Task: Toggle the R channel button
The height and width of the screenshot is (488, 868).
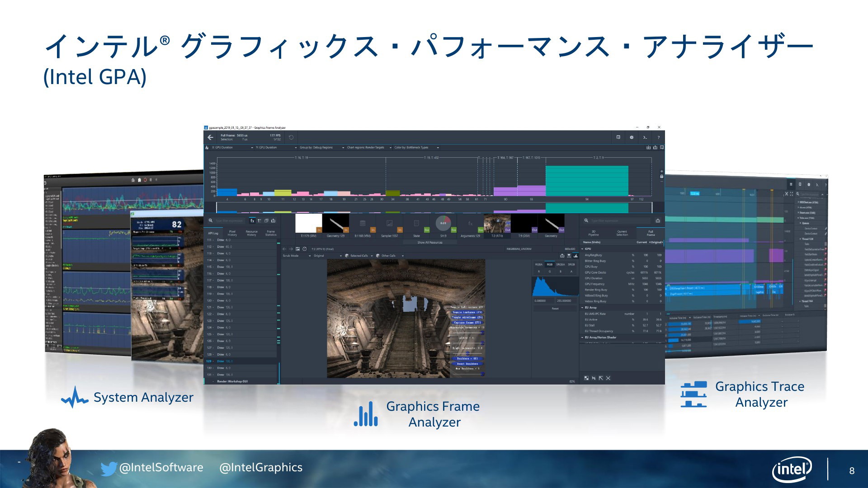Action: 539,272
